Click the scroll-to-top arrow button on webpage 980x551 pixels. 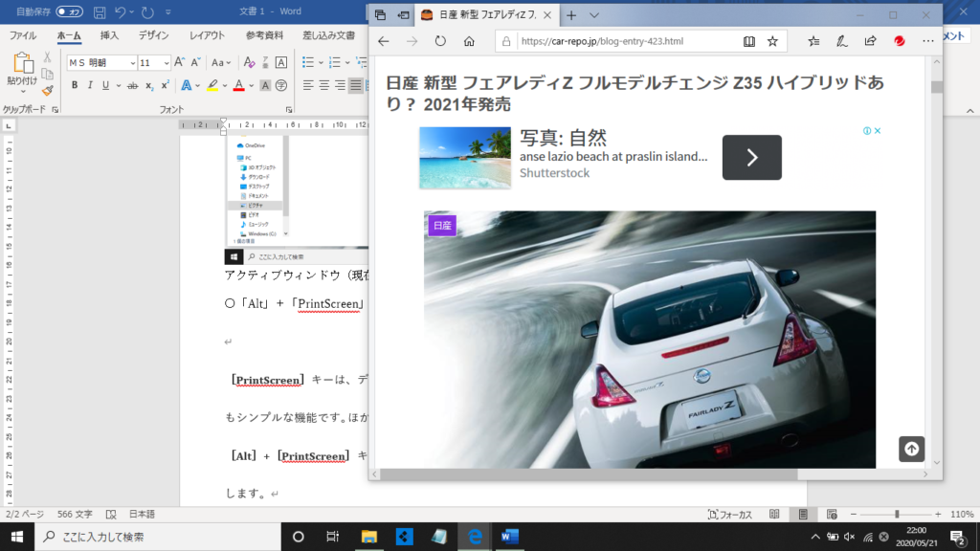pyautogui.click(x=911, y=450)
